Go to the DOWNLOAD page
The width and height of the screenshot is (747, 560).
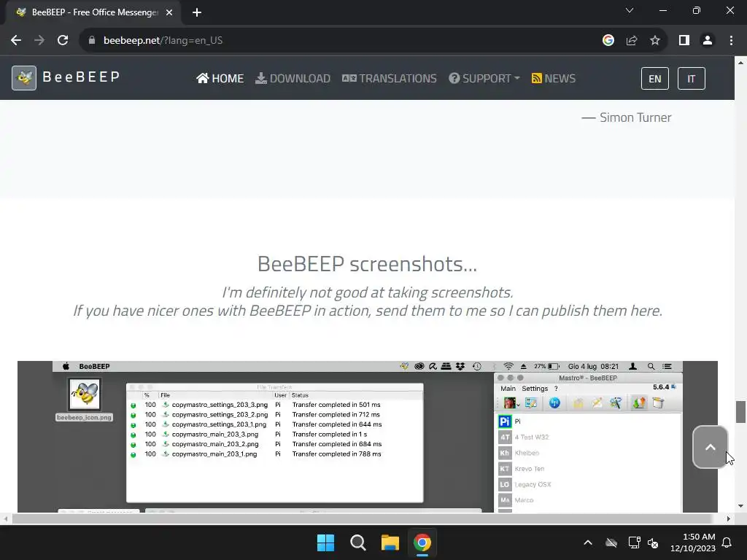(293, 79)
